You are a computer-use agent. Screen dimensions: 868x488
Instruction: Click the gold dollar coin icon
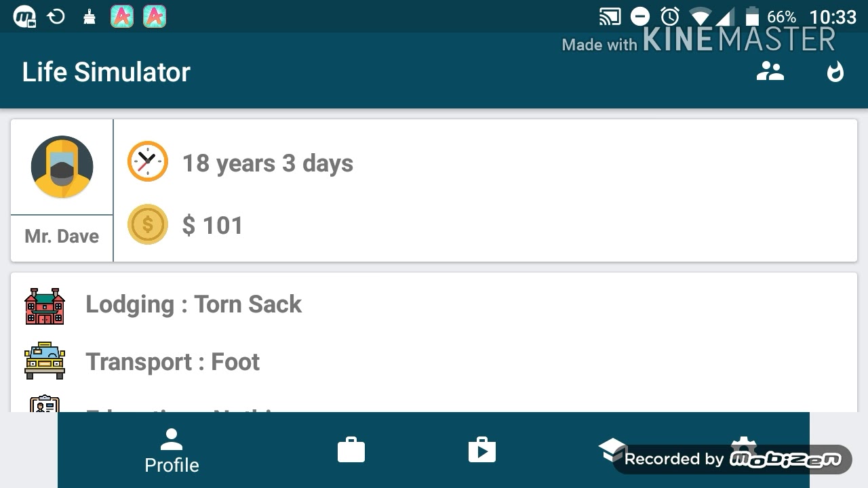coord(148,224)
